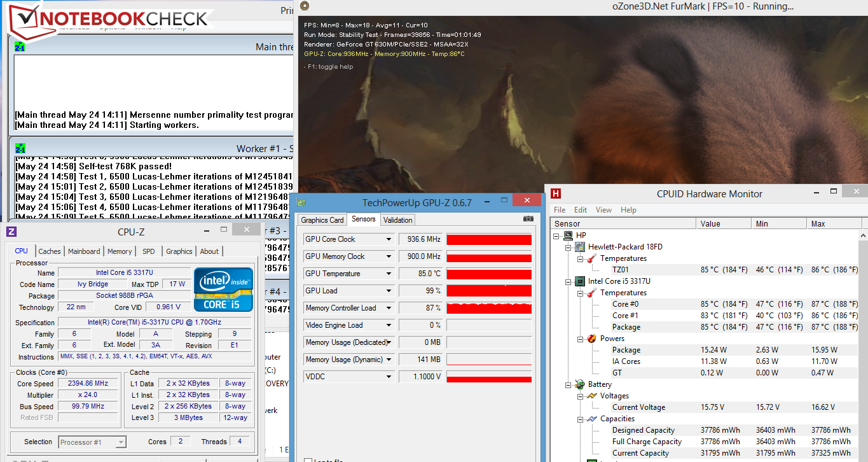Select the IA Cores power row
Viewport: 868px width, 462px height.
735,361
